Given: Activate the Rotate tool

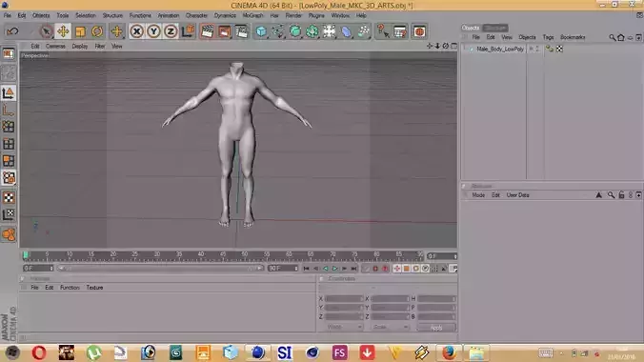Looking at the screenshot, I should 97,31.
